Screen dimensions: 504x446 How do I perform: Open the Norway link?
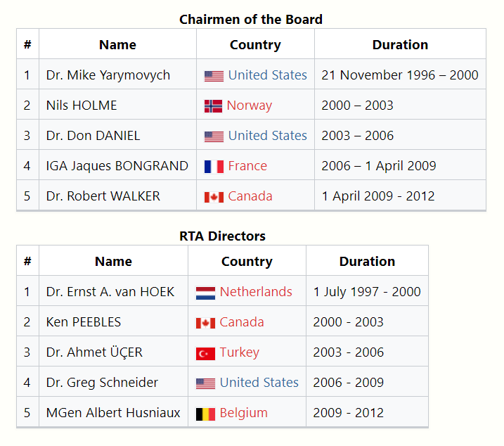coord(249,106)
